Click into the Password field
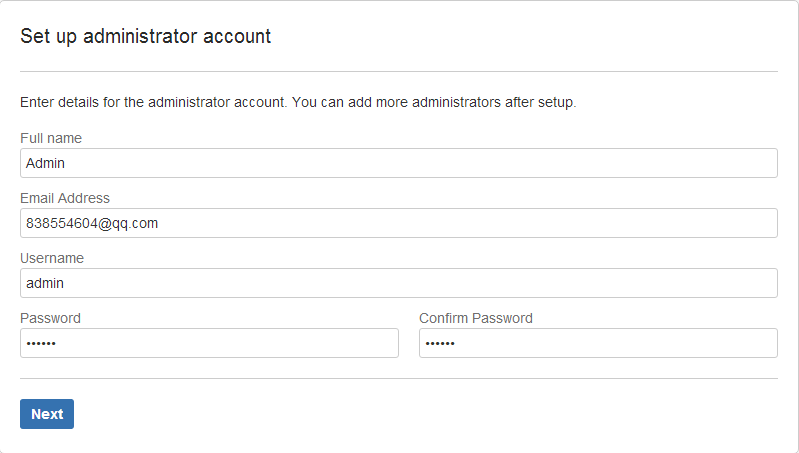Viewport: 799px width, 453px height. coord(209,343)
